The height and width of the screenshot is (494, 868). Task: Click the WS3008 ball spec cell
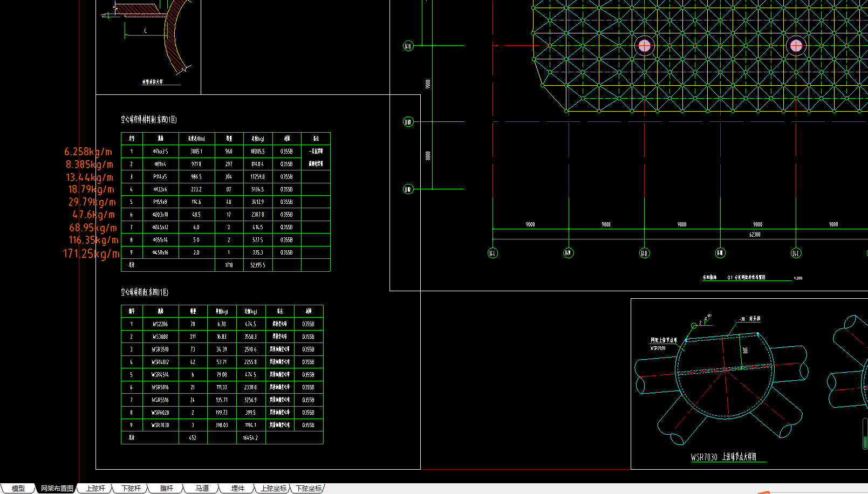(160, 337)
